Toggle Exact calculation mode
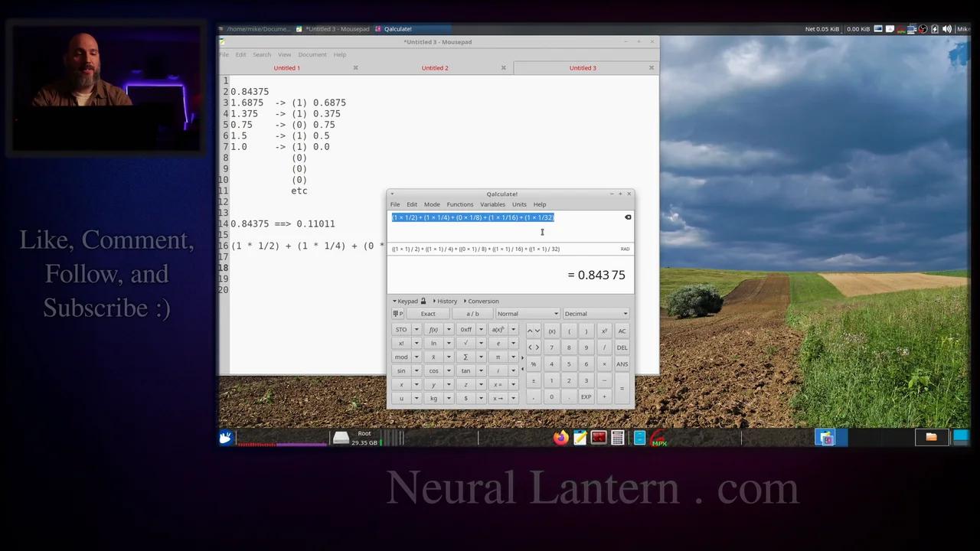Image resolution: width=980 pixels, height=551 pixels. (427, 314)
